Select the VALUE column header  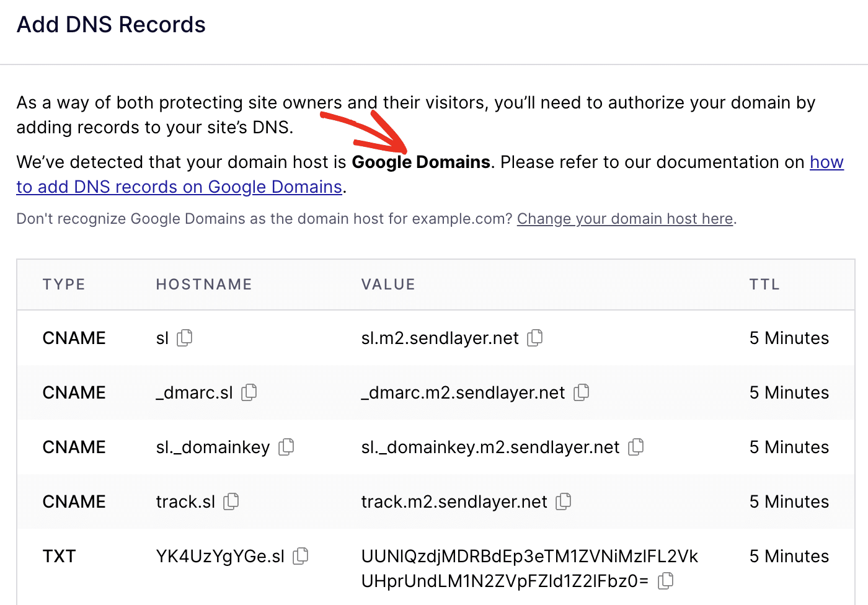(x=388, y=284)
